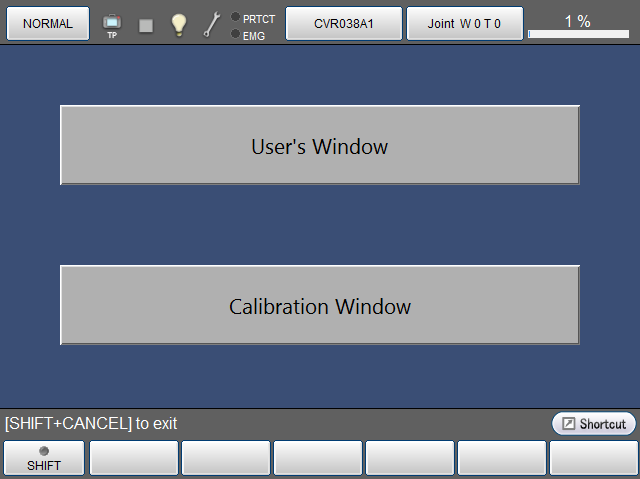The width and height of the screenshot is (640, 479).
Task: Open the NORMAL mode selector
Action: 48,24
